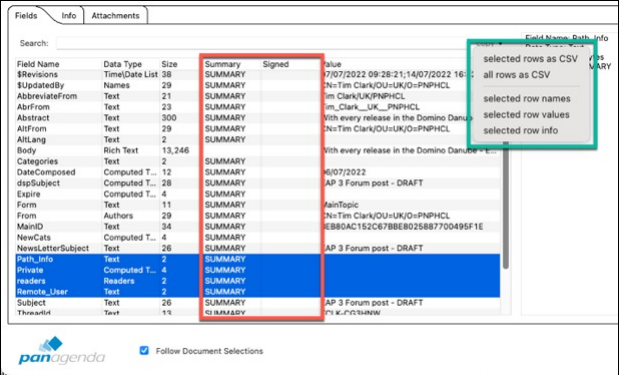Open the Attachments tab
Screen dimensions: 619x375
pos(115,16)
